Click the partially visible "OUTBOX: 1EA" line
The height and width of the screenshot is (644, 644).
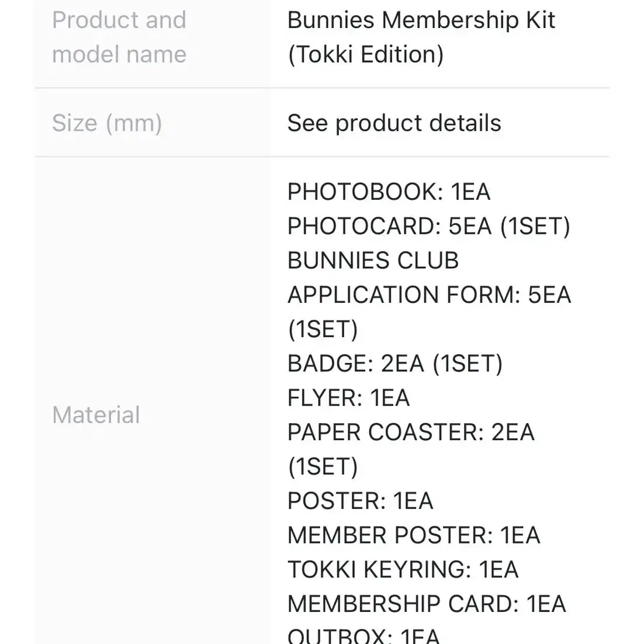click(x=363, y=635)
